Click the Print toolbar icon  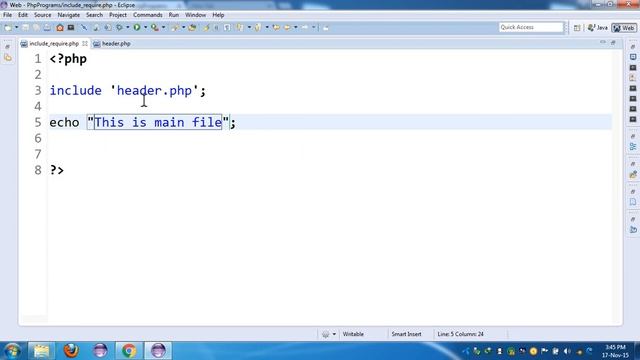coord(47,27)
